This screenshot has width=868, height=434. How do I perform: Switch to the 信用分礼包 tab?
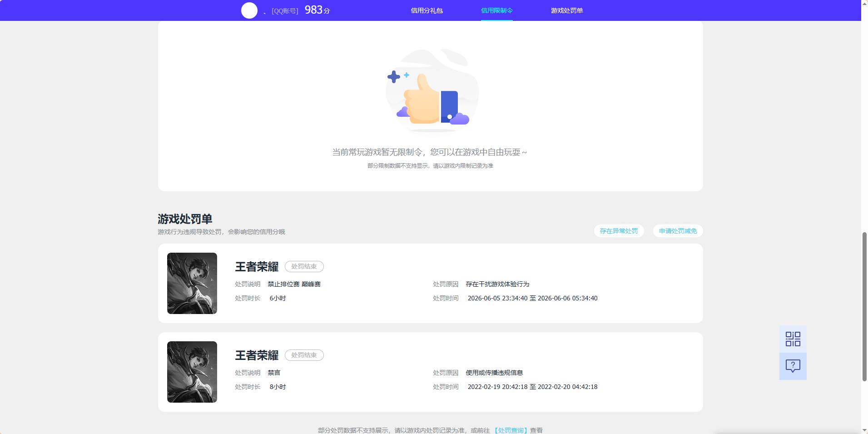(427, 10)
